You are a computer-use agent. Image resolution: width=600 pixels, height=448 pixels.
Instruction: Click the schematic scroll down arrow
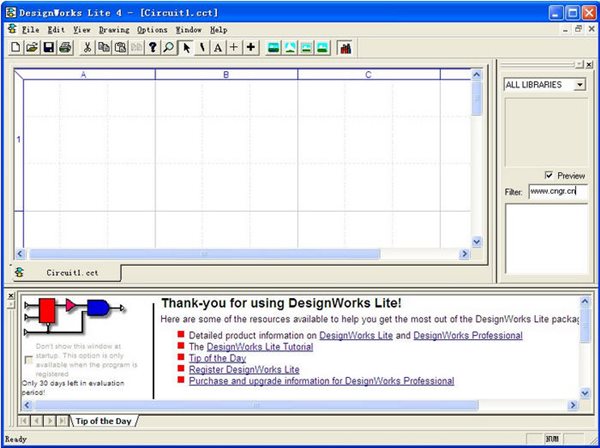476,242
